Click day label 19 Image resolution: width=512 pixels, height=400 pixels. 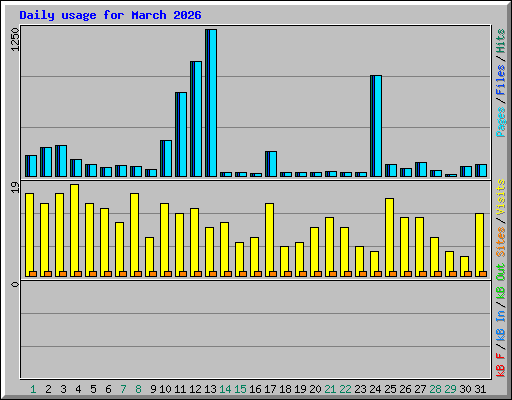point(300,389)
